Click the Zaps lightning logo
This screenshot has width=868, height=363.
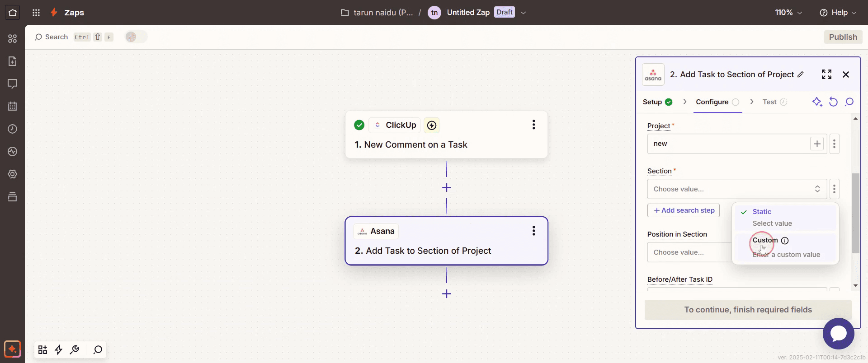(x=54, y=13)
